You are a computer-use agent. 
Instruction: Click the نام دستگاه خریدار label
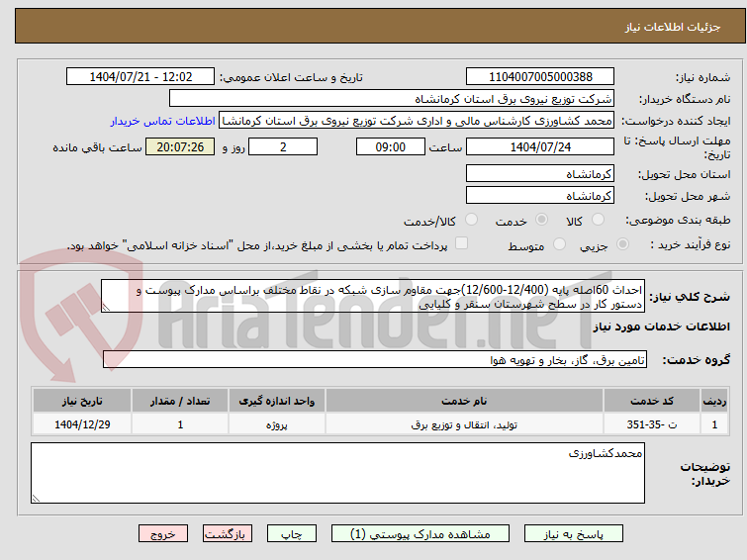pyautogui.click(x=684, y=99)
